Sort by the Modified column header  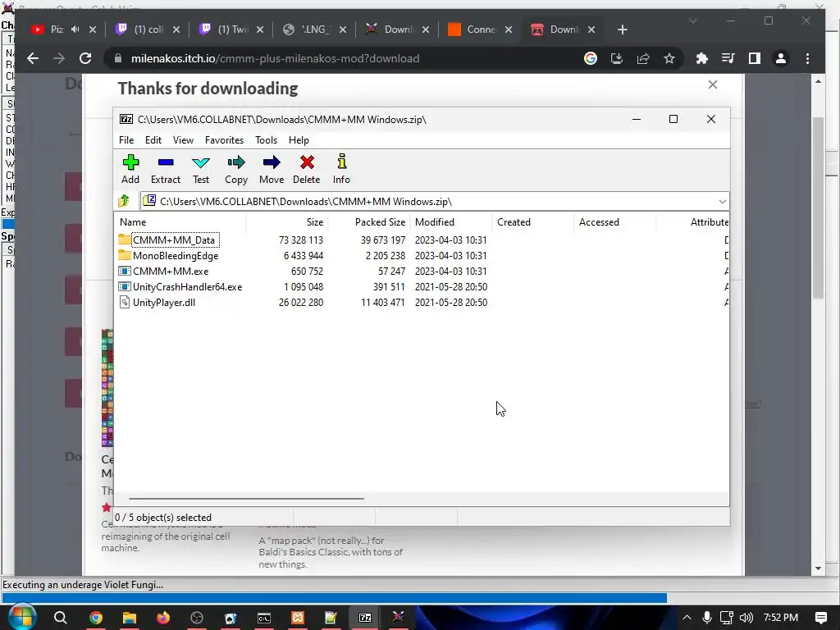point(451,221)
